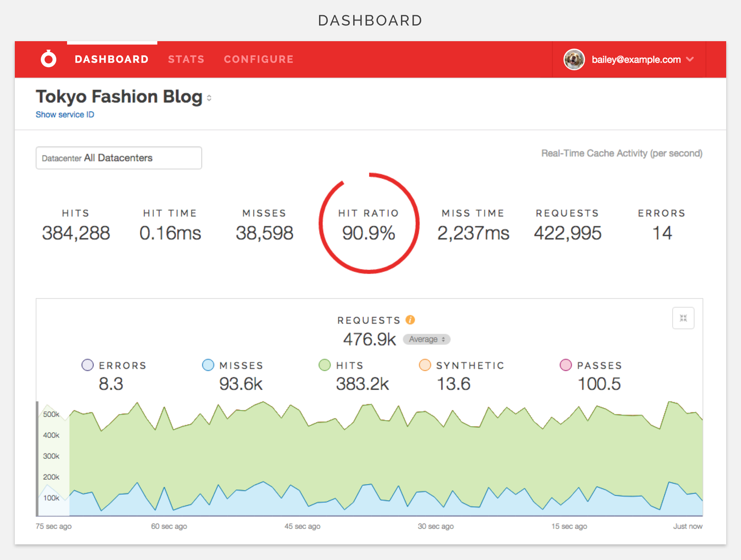Image resolution: width=741 pixels, height=560 pixels.
Task: Click the Show service ID link
Action: click(65, 114)
